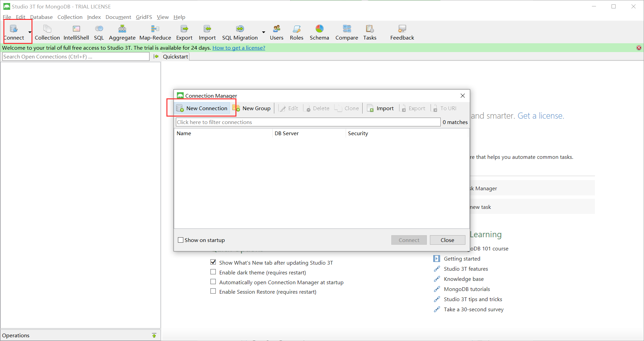This screenshot has width=644, height=341.
Task: Open the Help menu
Action: (179, 17)
